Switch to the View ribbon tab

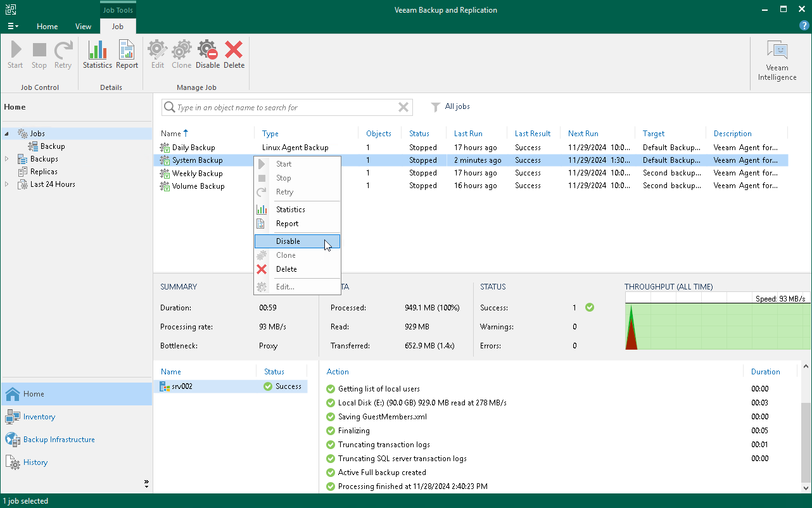pos(83,27)
